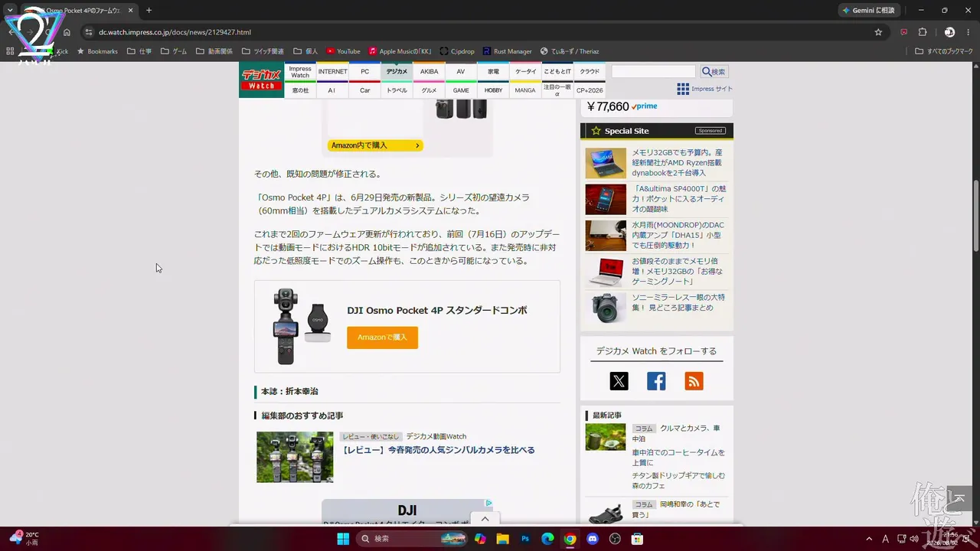Open the Rust Manager bookmark
The image size is (980, 551).
(x=507, y=51)
